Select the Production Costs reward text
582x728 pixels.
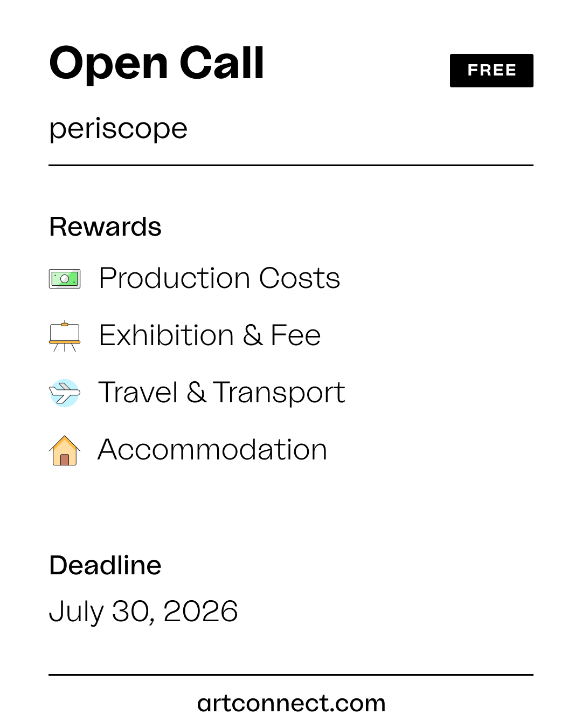[x=219, y=278]
